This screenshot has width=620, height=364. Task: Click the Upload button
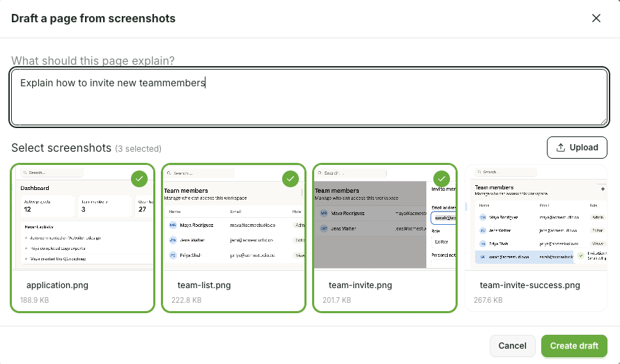tap(577, 148)
